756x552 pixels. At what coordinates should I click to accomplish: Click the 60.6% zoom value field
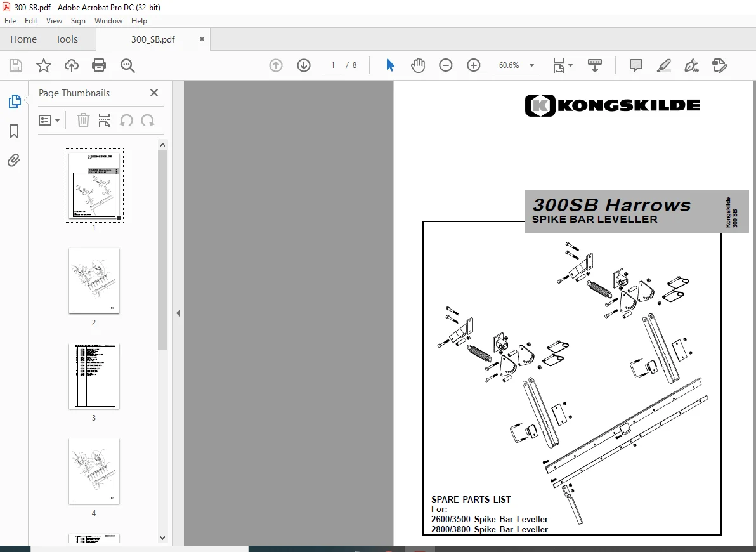(x=509, y=65)
